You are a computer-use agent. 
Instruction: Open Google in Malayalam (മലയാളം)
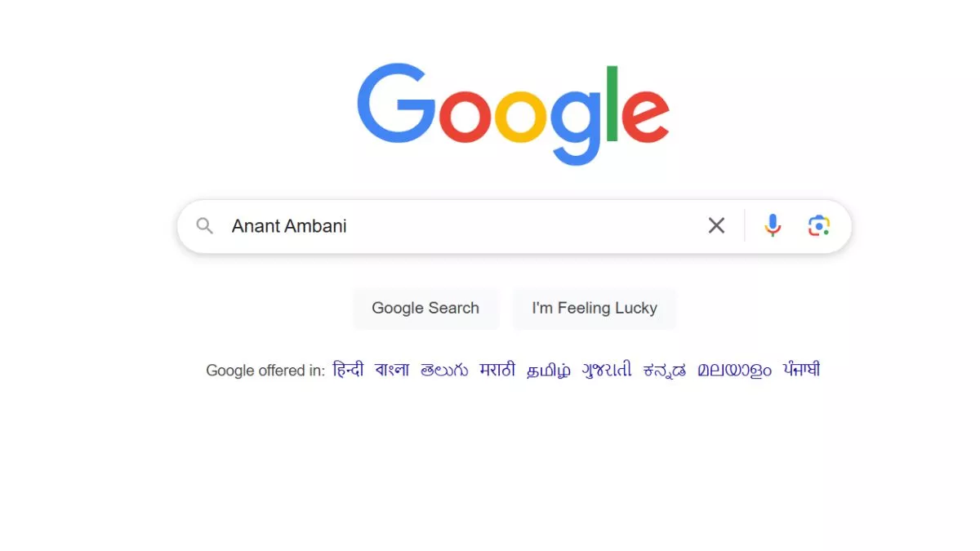click(x=734, y=371)
